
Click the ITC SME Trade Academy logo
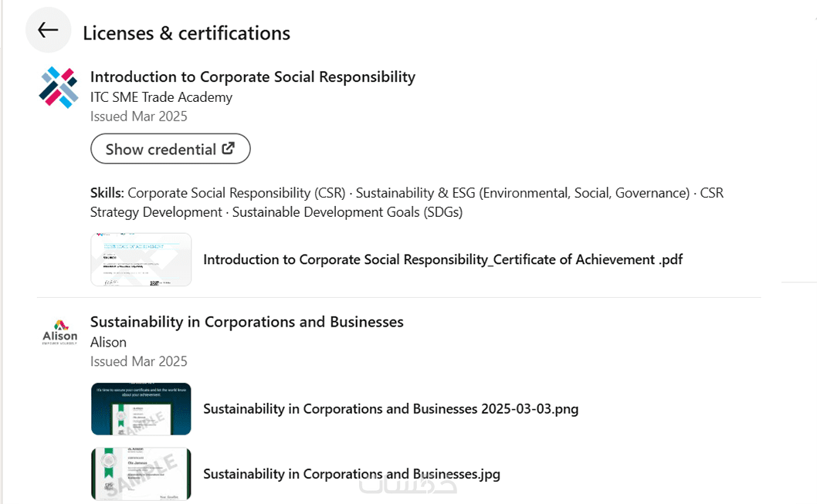[x=59, y=87]
